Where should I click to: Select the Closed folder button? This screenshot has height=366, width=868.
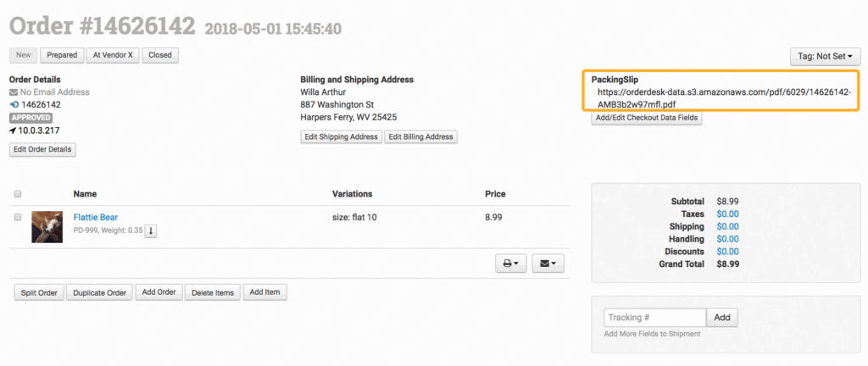coord(160,55)
